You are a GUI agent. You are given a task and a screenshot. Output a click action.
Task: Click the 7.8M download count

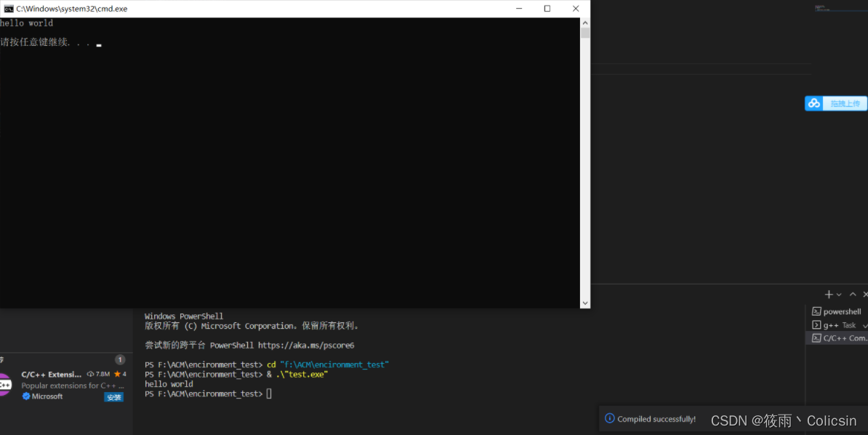(103, 374)
